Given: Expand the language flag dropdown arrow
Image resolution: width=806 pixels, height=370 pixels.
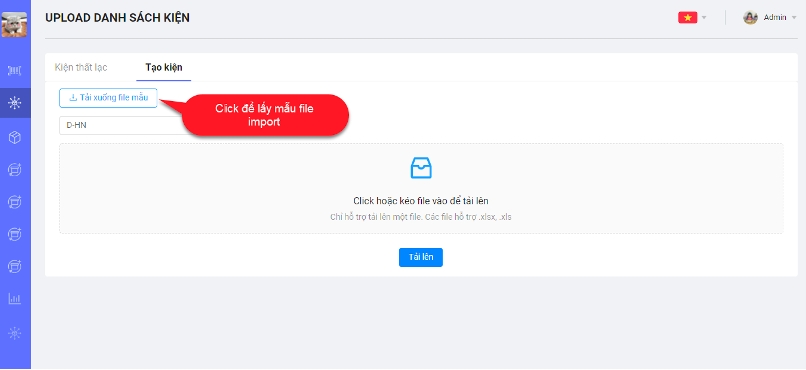Looking at the screenshot, I should (704, 17).
